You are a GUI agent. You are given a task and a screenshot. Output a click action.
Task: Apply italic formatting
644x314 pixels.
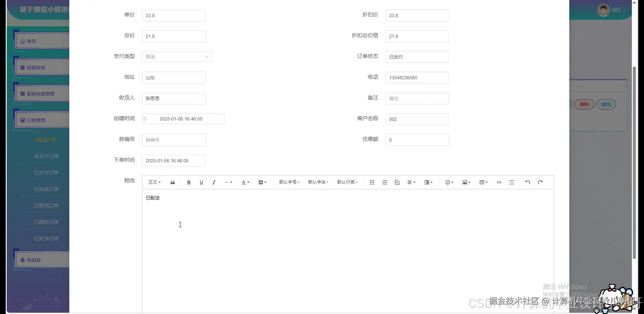[x=214, y=182]
